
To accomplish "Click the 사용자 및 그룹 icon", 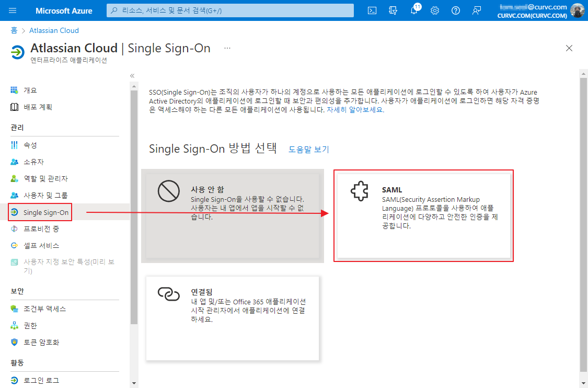I will click(14, 195).
